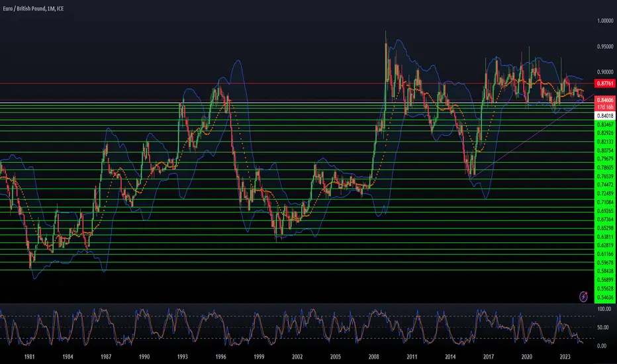Click the purple lightning bolt icon
The width and height of the screenshot is (617, 364).
[583, 296]
